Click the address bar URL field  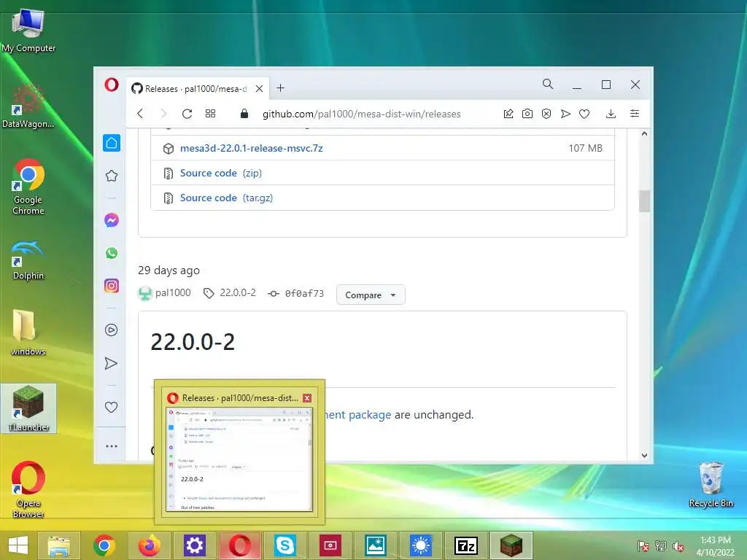(361, 114)
